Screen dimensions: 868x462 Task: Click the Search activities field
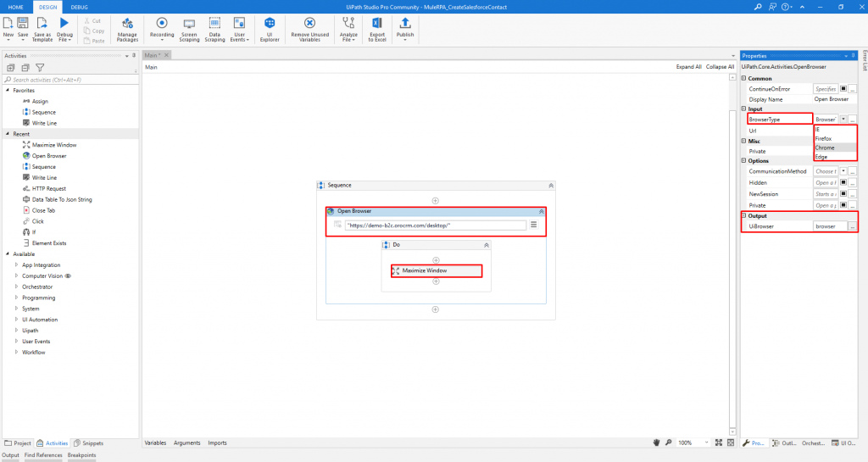coord(70,80)
